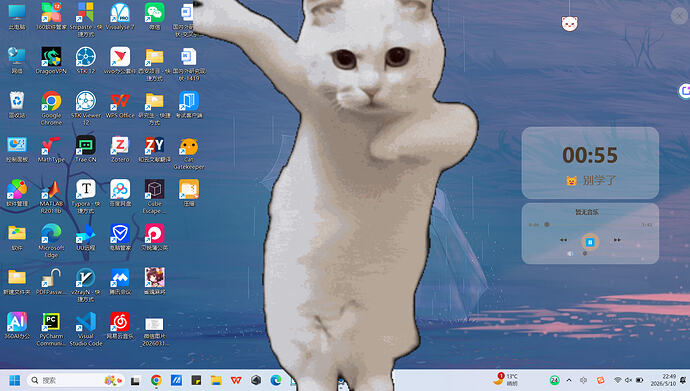
Task: Open the 360 software manager desktop icon
Action: click(x=51, y=16)
